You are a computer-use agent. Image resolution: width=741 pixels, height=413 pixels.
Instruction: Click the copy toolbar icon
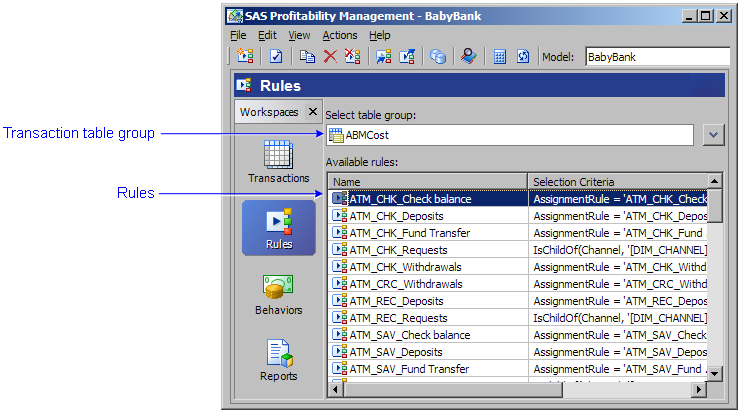(309, 57)
